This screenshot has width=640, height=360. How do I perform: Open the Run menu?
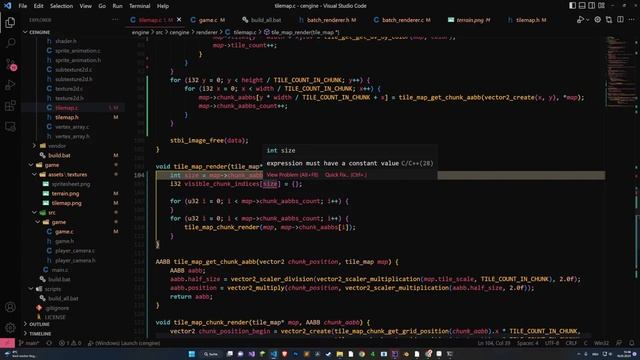(x=117, y=6)
